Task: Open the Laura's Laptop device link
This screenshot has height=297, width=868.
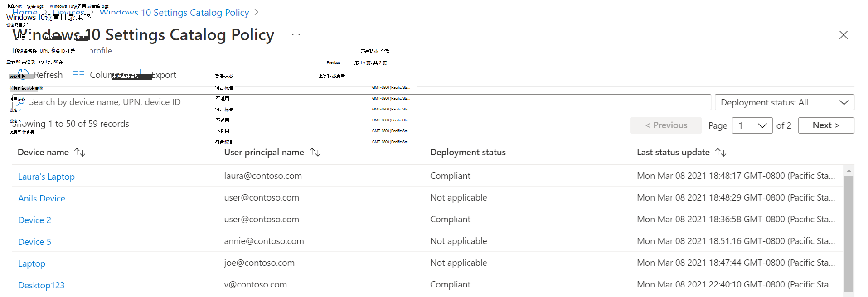Action: pyautogui.click(x=46, y=177)
